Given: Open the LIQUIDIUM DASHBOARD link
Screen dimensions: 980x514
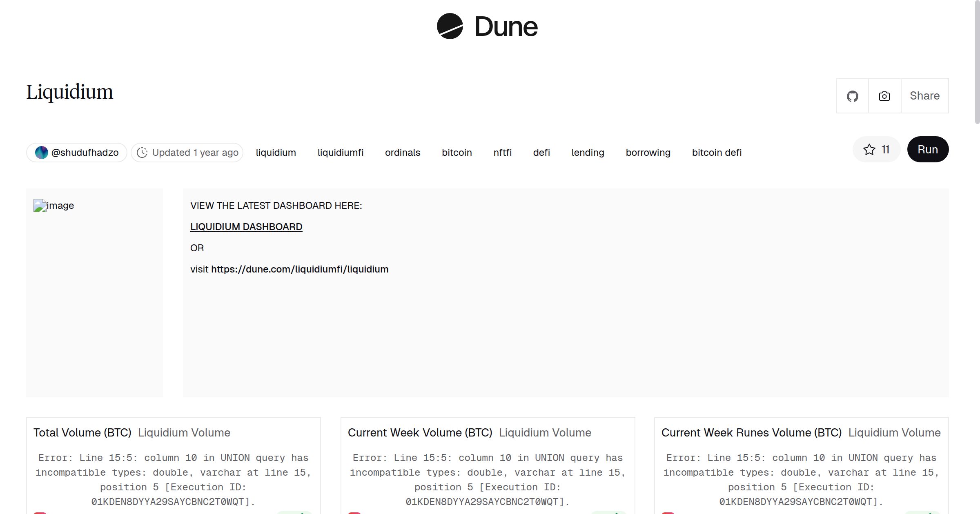Looking at the screenshot, I should point(246,227).
